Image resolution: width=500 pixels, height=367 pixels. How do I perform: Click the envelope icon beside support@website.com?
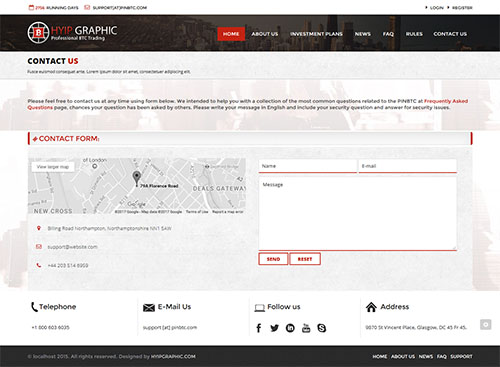tap(39, 247)
